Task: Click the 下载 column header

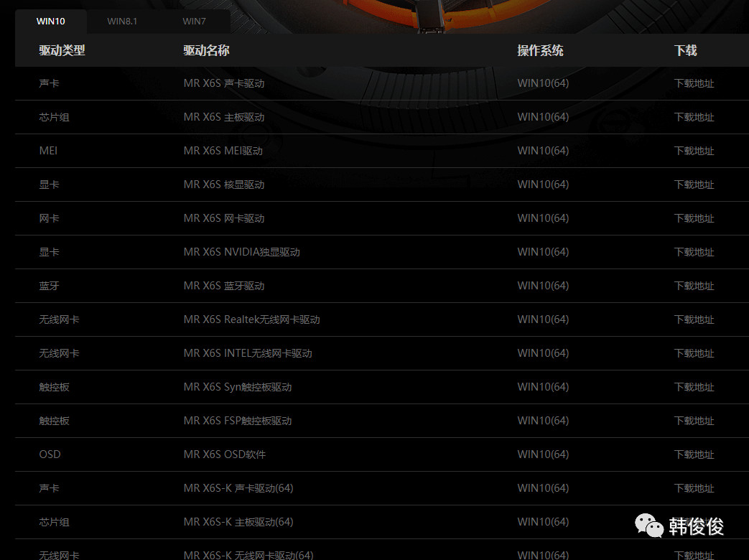Action: click(686, 50)
